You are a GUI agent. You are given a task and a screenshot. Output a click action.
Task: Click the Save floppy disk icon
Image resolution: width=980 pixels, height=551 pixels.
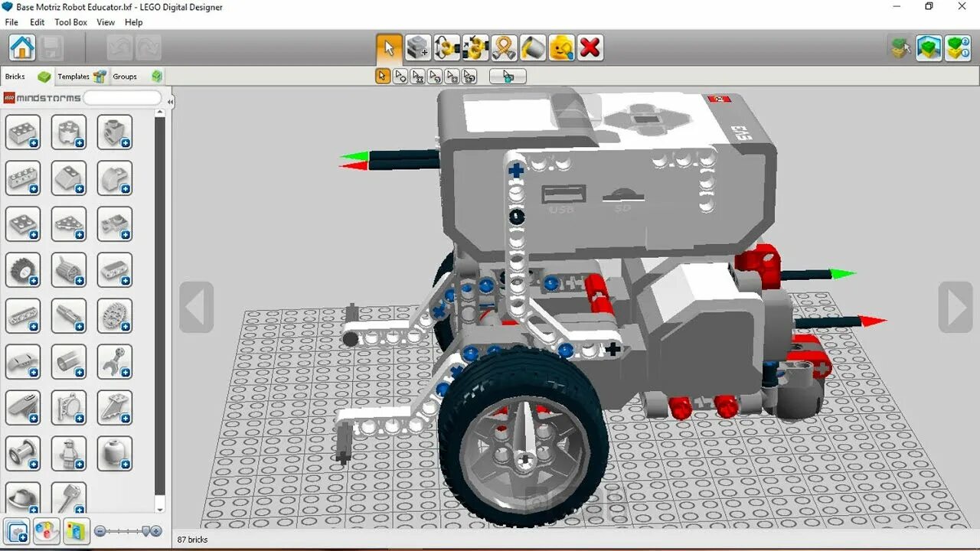pos(53,47)
